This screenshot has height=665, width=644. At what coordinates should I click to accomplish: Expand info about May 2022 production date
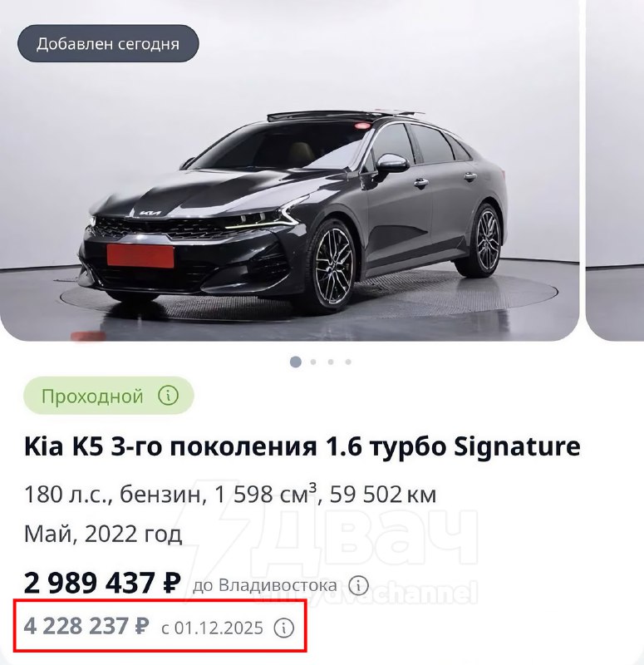102,535
